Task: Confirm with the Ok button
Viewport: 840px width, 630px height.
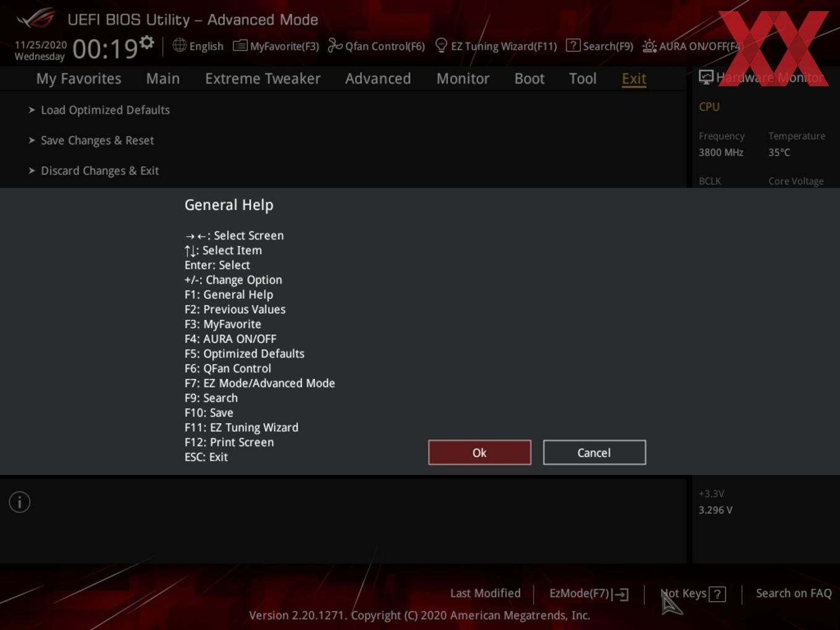Action: (x=479, y=453)
